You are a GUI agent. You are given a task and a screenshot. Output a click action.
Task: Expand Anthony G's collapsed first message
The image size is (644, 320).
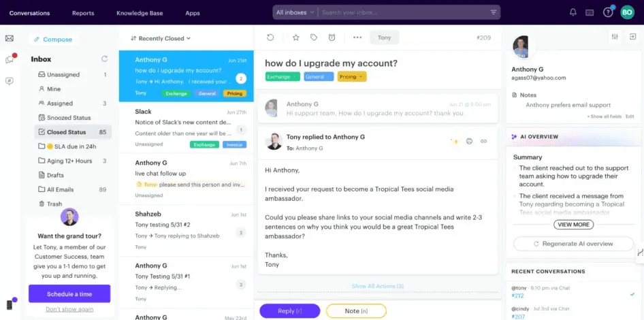coord(378,108)
